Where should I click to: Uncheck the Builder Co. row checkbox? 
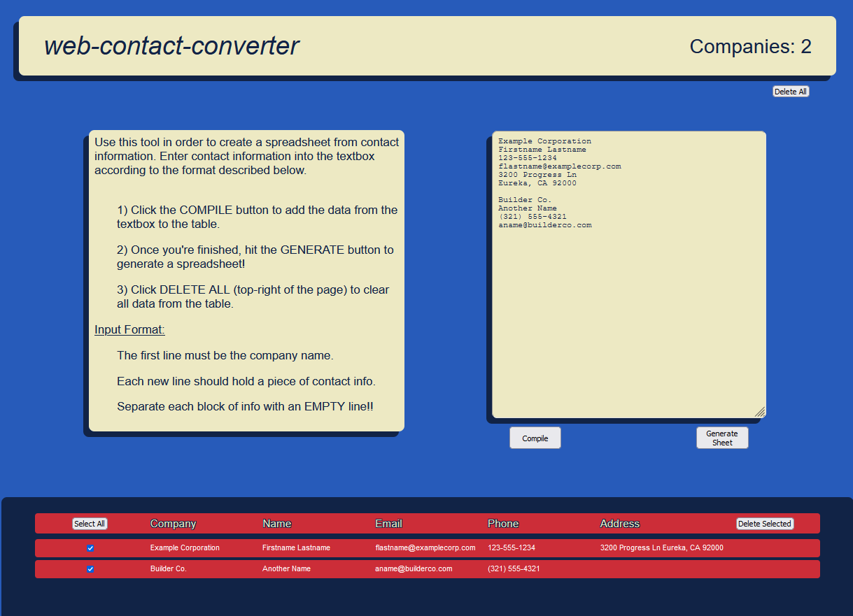click(90, 569)
